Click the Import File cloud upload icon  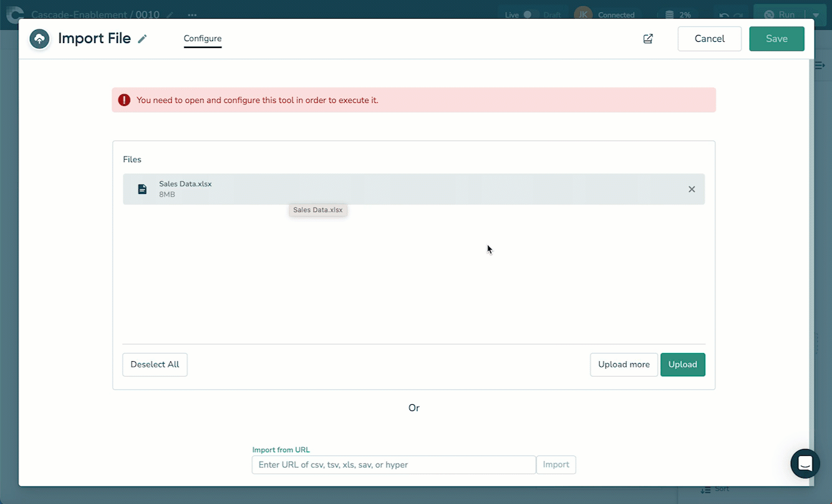[39, 39]
